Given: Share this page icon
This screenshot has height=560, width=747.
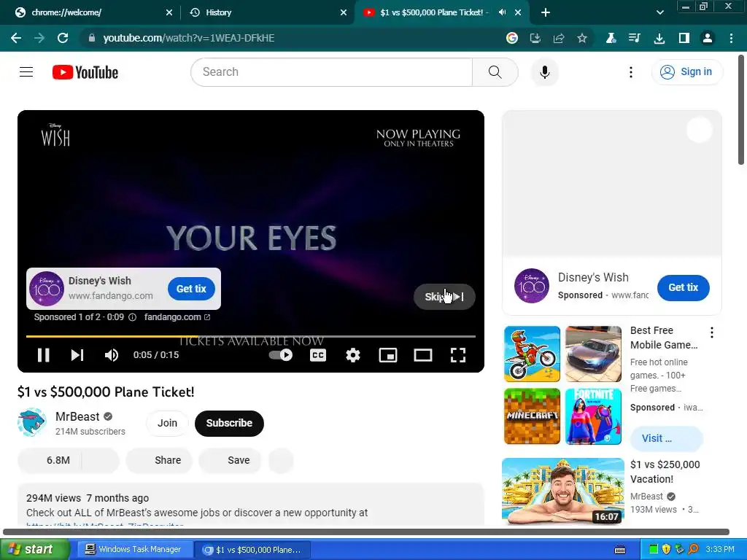Looking at the screenshot, I should tap(558, 38).
